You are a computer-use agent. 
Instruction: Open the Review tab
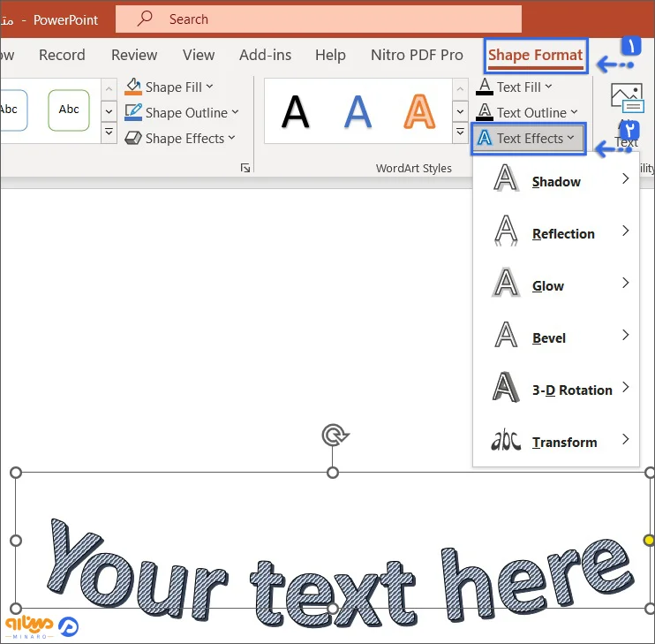point(134,55)
